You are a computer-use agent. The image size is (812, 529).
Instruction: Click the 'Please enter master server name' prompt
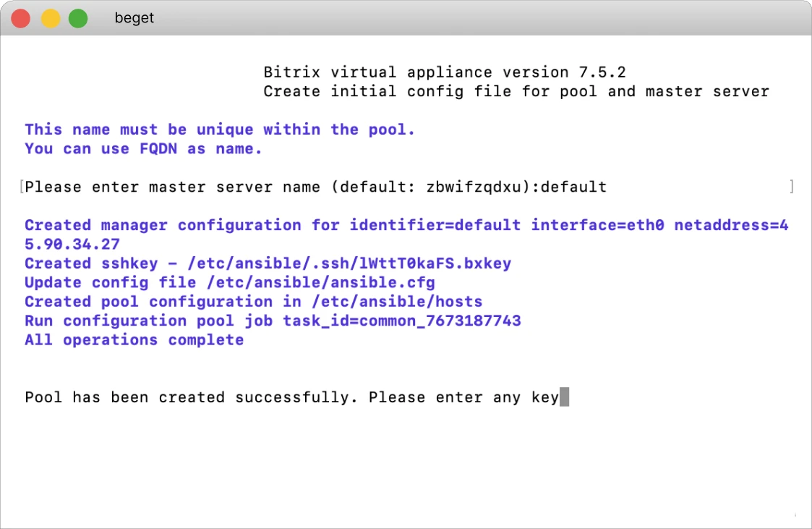(x=176, y=187)
